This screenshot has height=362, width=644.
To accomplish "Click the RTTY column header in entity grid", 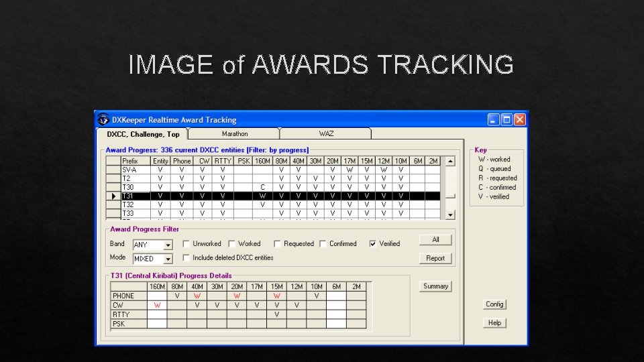I will (x=223, y=161).
